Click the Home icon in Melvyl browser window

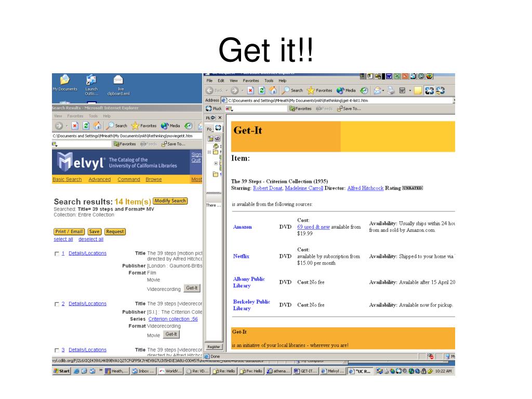(97, 126)
